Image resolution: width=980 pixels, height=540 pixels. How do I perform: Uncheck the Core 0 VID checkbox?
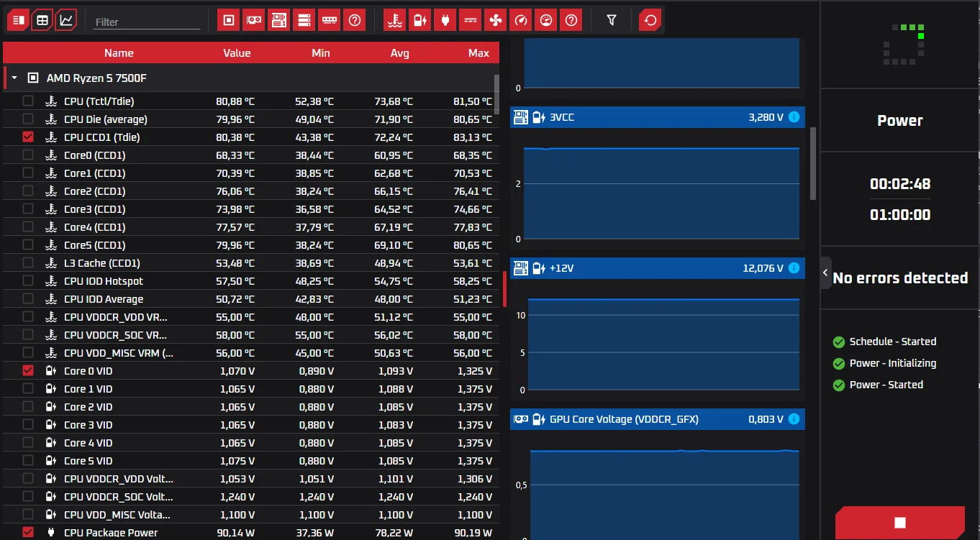point(28,371)
